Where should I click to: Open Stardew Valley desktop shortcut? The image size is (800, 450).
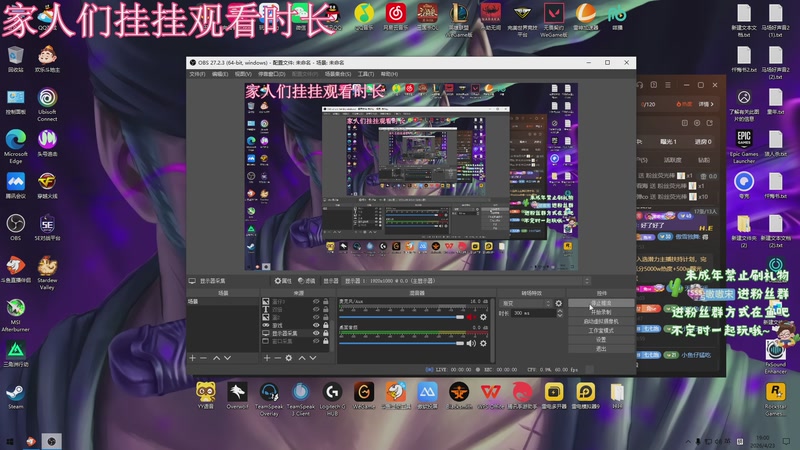[x=47, y=273]
